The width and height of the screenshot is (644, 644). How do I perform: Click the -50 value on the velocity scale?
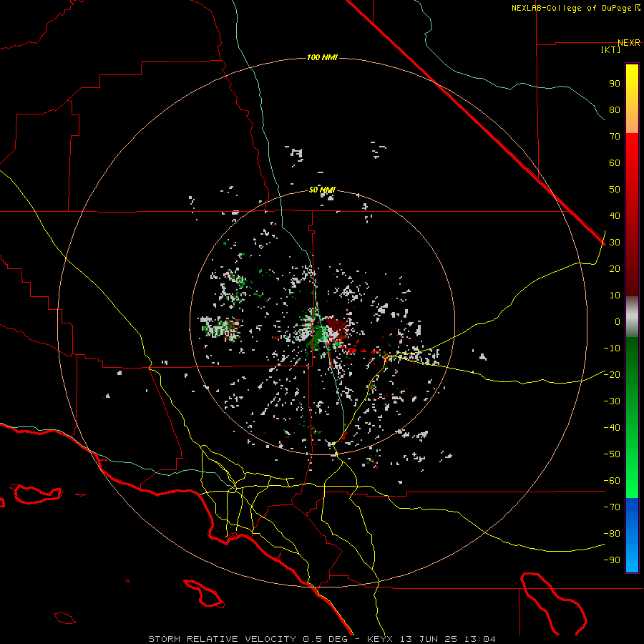point(612,454)
